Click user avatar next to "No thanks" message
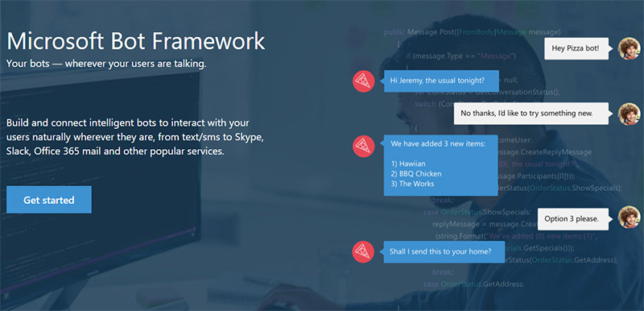 [630, 114]
